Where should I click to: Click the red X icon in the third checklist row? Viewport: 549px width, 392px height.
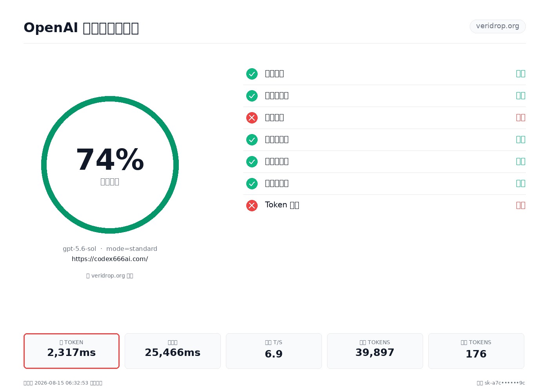tap(252, 118)
